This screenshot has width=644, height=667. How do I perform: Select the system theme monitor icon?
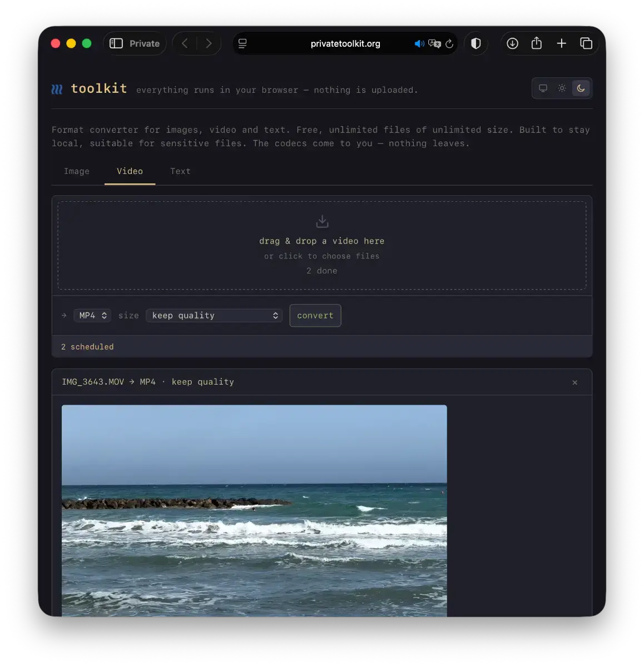[x=543, y=88]
